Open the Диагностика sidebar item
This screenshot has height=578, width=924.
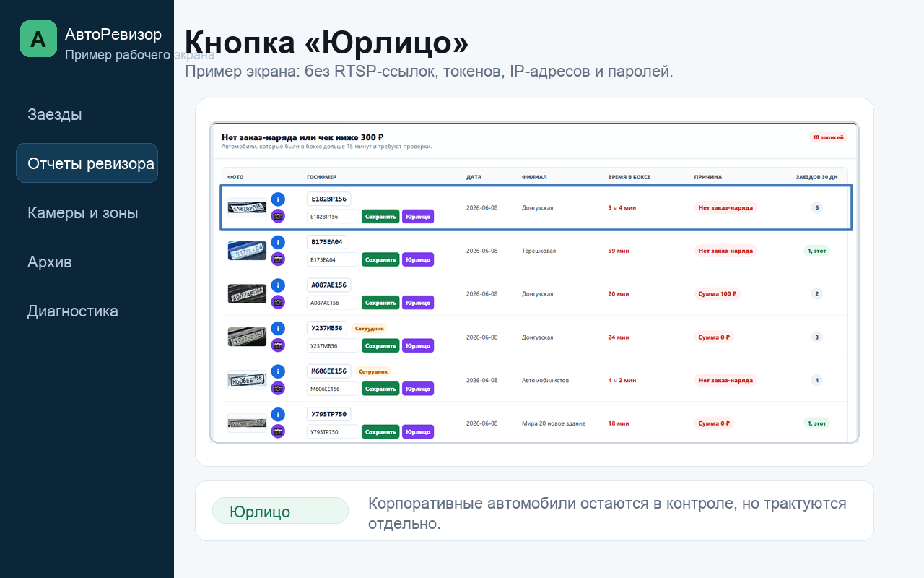click(73, 311)
